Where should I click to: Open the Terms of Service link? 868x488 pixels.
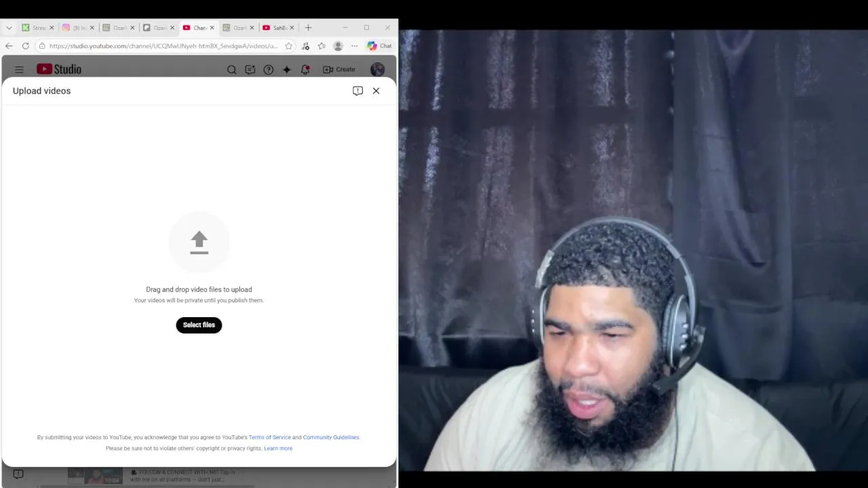269,437
